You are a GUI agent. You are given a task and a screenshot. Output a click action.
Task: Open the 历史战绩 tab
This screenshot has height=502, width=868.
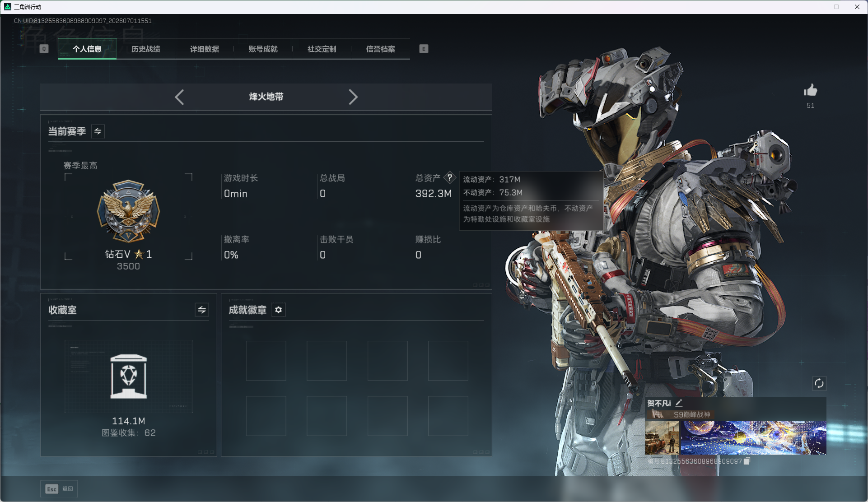(146, 49)
